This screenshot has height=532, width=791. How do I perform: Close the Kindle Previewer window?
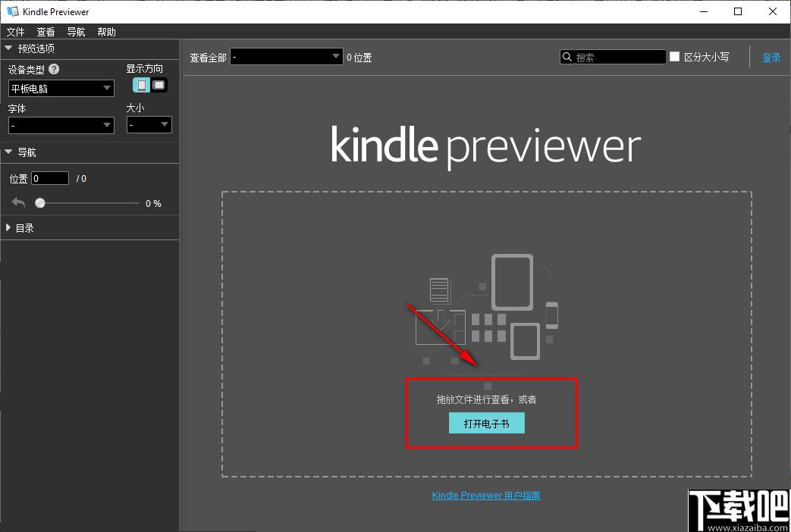pos(772,11)
